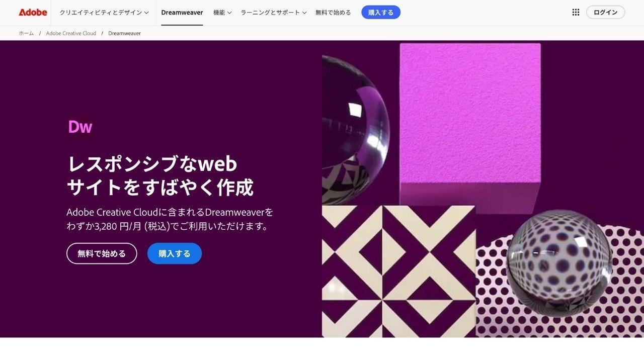Expand the 機能 dropdown menu
Screen dimensions: 644x362
222,12
